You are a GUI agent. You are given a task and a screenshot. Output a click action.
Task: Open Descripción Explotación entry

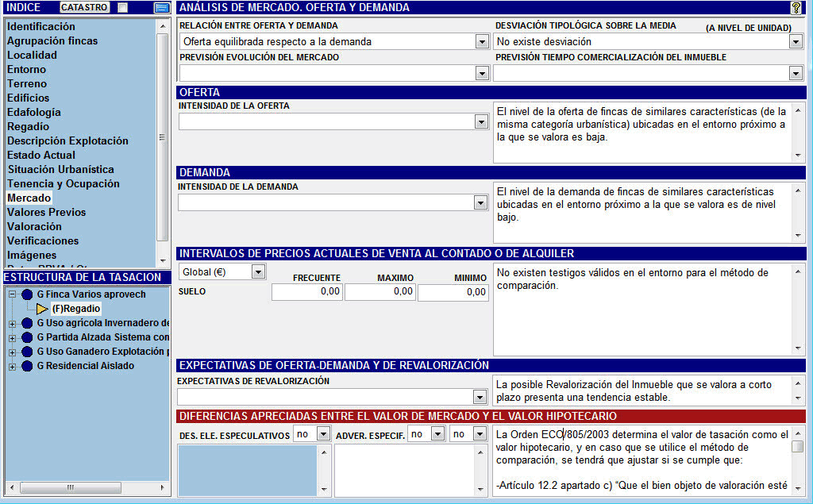pos(68,140)
